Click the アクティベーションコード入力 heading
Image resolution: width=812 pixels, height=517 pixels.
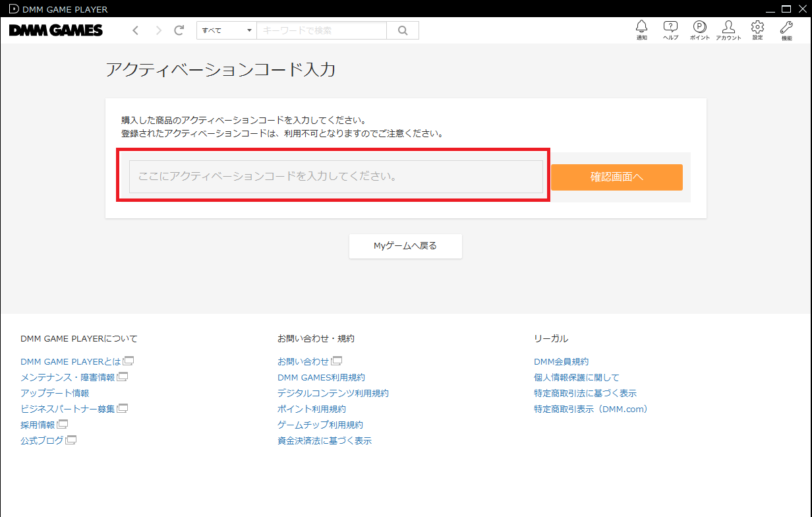click(x=221, y=70)
